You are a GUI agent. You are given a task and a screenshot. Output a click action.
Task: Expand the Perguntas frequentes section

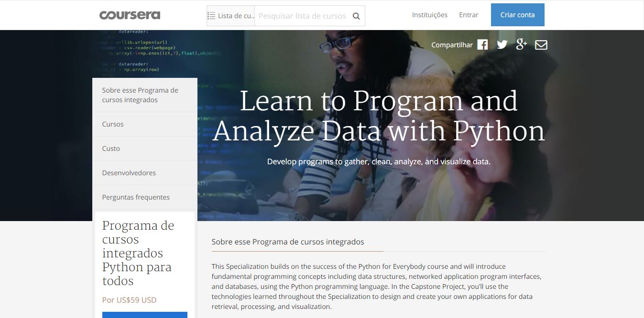pos(135,197)
